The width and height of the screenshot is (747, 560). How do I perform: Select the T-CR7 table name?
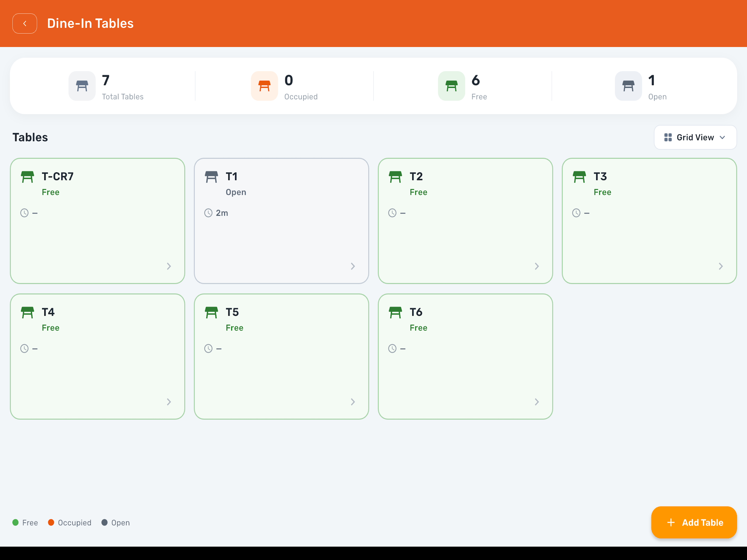click(x=58, y=177)
